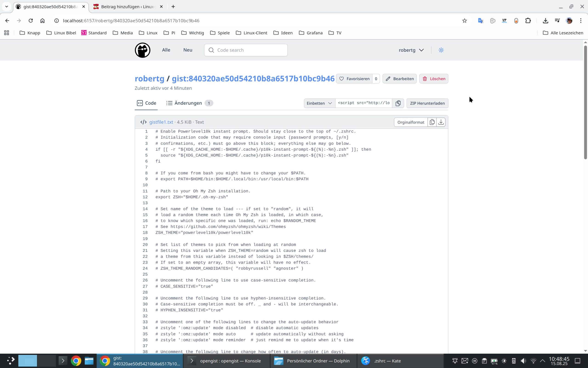Open browser extensions puzzle icon
588x368 pixels.
528,21
